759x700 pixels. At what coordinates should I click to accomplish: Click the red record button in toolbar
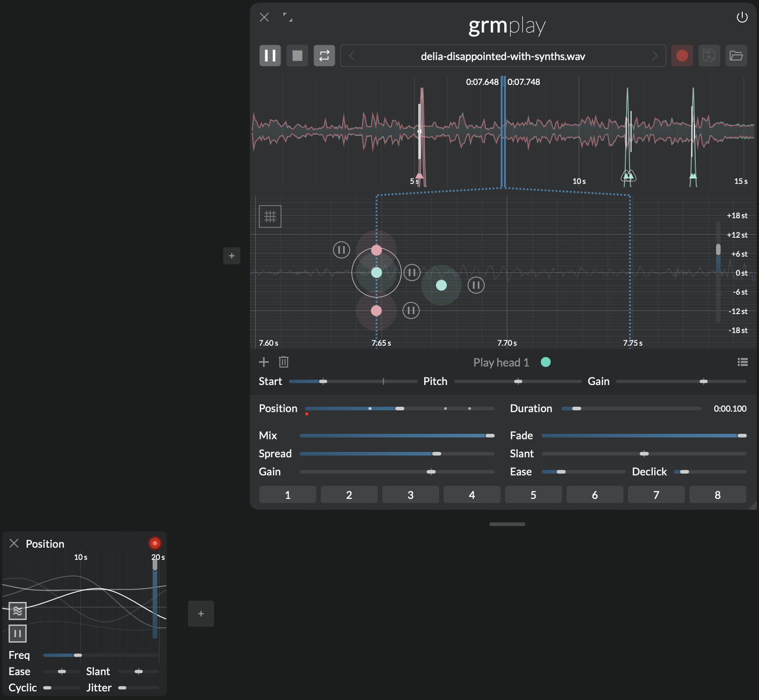pyautogui.click(x=682, y=56)
